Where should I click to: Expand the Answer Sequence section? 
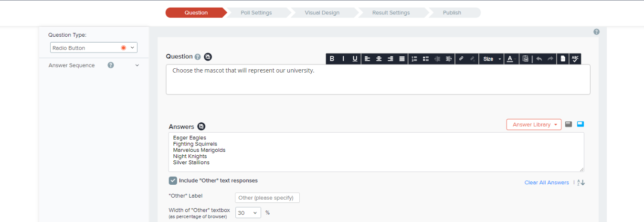137,65
